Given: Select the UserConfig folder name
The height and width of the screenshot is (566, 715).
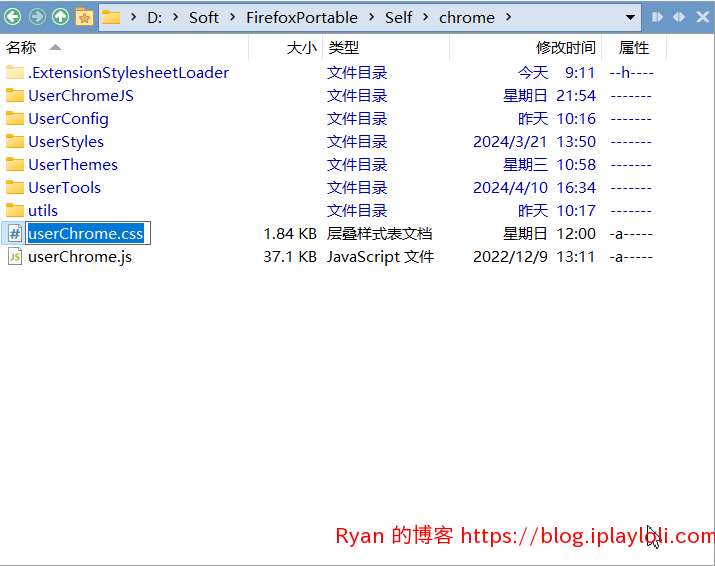Looking at the screenshot, I should click(x=68, y=119).
